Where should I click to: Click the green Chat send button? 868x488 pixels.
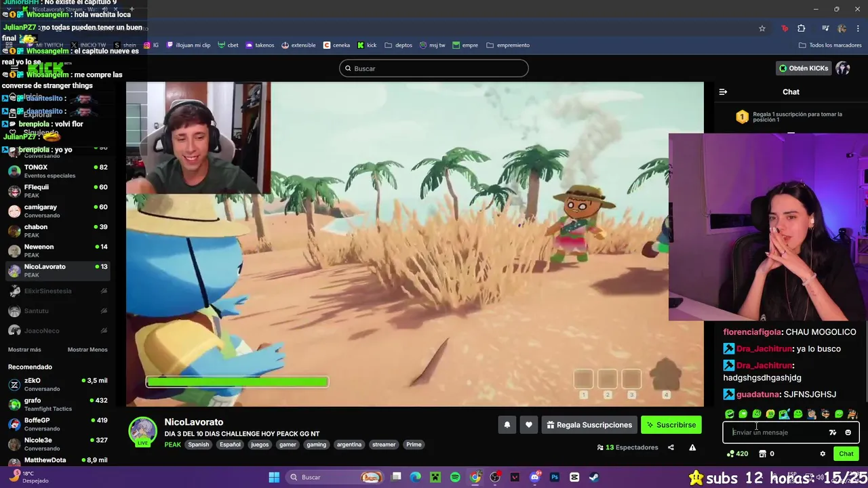click(x=846, y=454)
